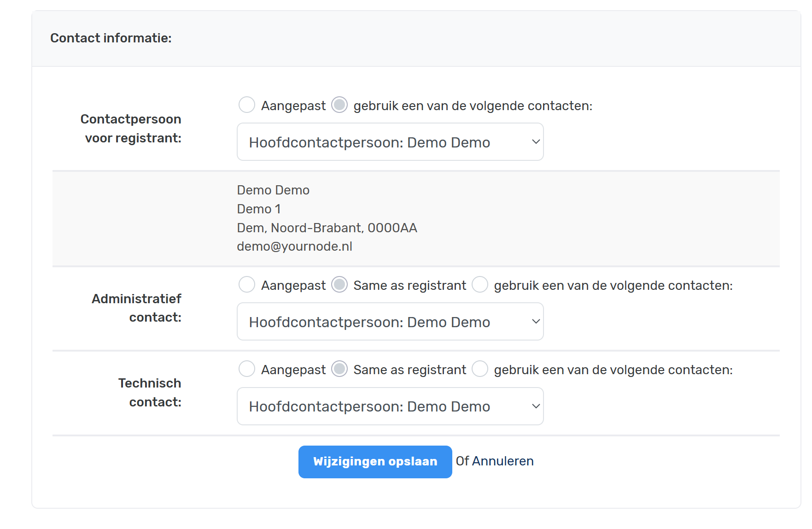Choose 'Same as registrant' for Administratief contact
The width and height of the screenshot is (812, 529).
tap(339, 285)
